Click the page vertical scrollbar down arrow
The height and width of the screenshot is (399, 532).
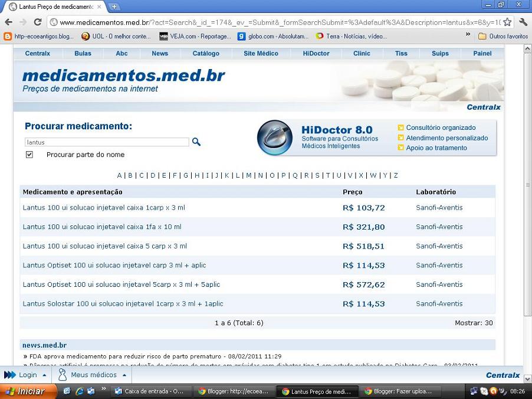pyautogui.click(x=528, y=378)
